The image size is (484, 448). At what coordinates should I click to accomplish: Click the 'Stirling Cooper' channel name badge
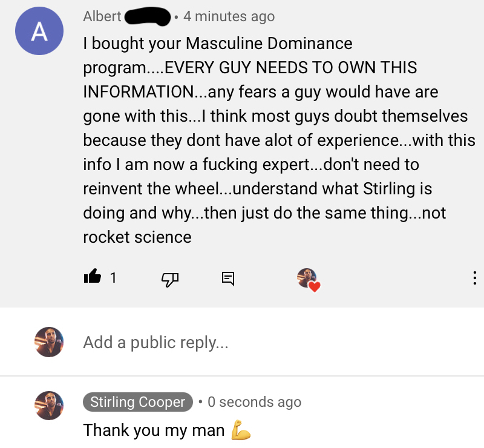(137, 402)
